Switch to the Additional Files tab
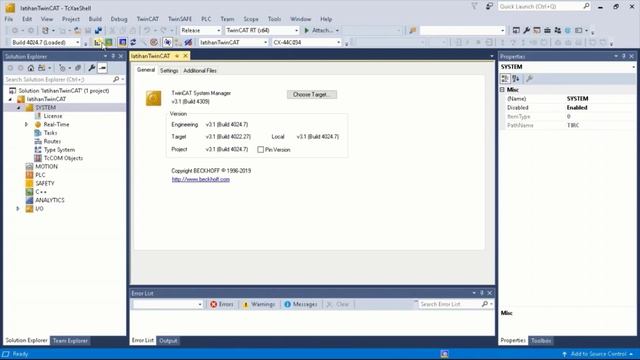The image size is (640, 360). [200, 71]
